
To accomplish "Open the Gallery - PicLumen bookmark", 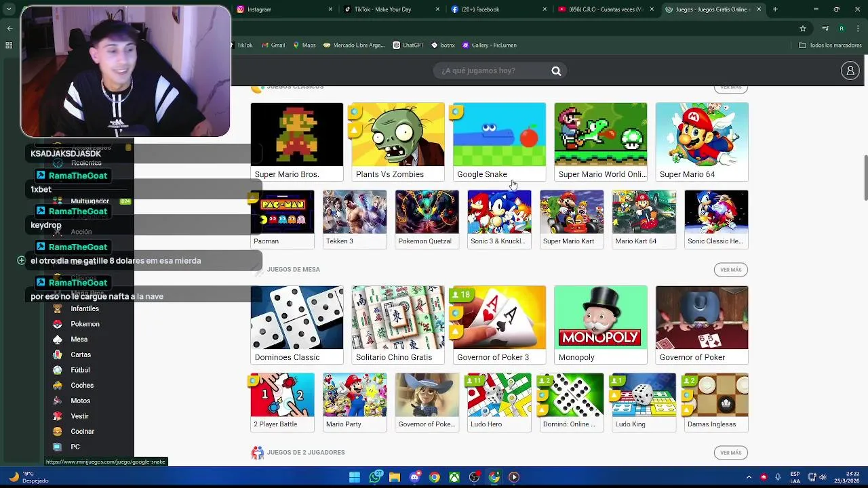I will tap(489, 45).
